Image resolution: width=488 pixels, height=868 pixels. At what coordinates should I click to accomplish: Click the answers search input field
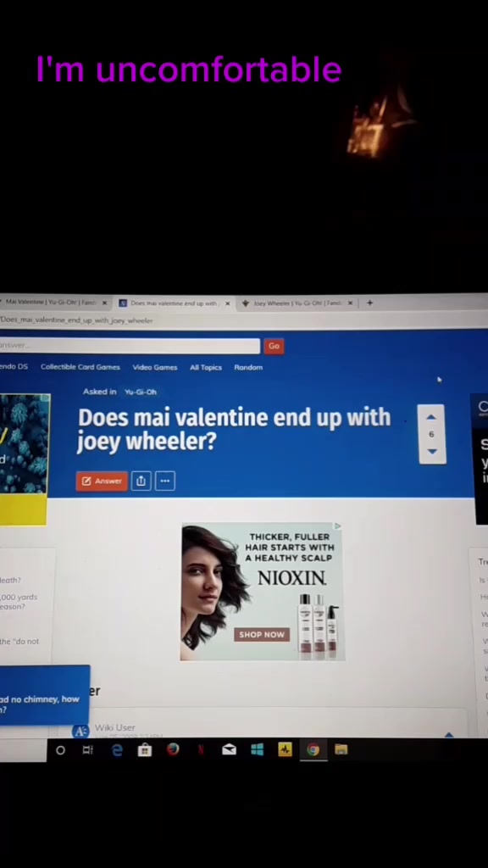pyautogui.click(x=130, y=346)
